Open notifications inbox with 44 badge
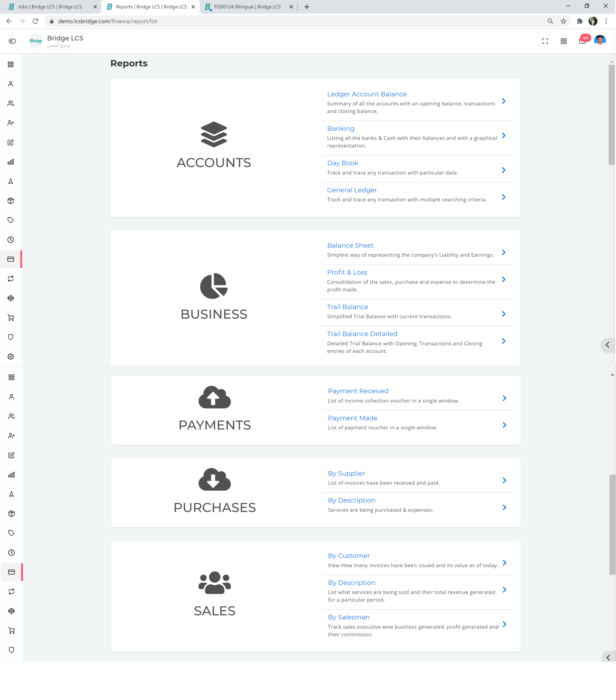 pos(582,41)
